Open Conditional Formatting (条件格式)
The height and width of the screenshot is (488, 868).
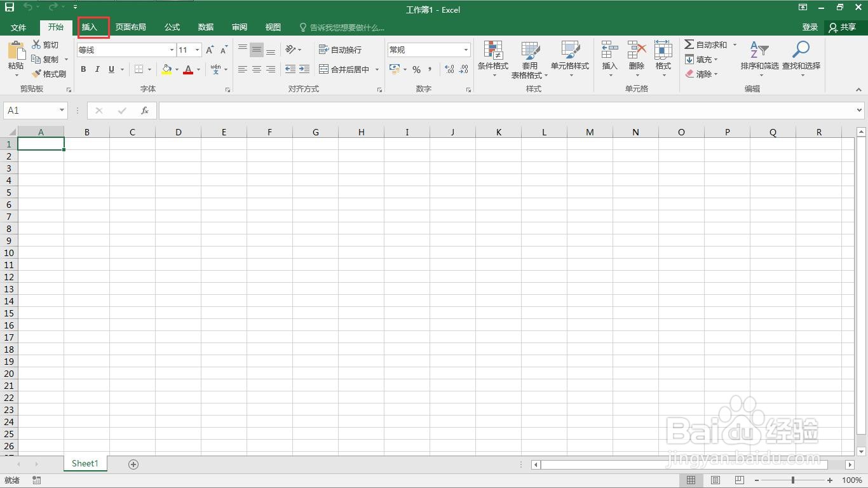click(x=493, y=59)
